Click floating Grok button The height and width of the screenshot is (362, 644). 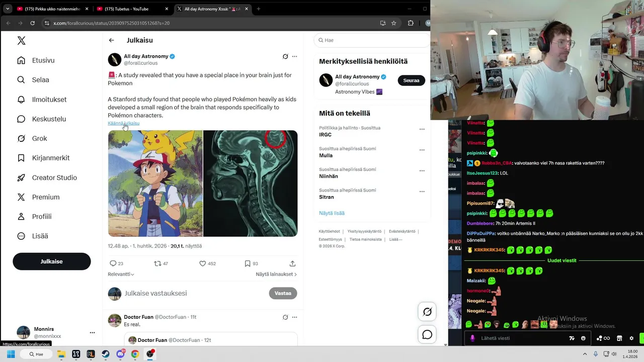point(427,312)
